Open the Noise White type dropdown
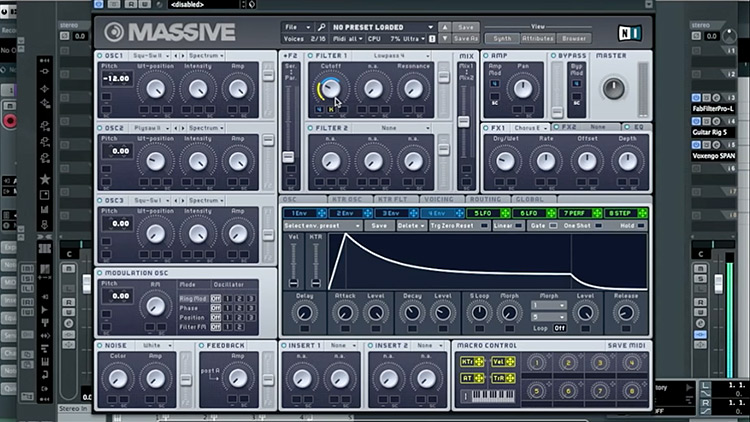 (x=154, y=345)
